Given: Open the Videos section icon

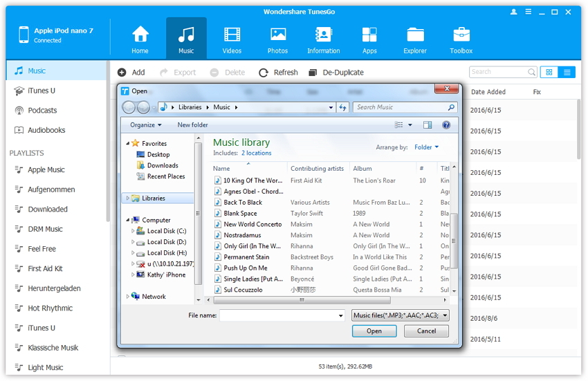Looking at the screenshot, I should 232,35.
